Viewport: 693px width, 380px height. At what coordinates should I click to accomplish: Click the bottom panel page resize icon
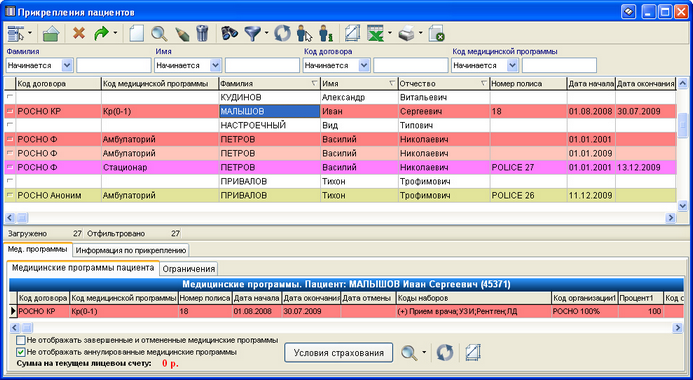pyautogui.click(x=472, y=353)
